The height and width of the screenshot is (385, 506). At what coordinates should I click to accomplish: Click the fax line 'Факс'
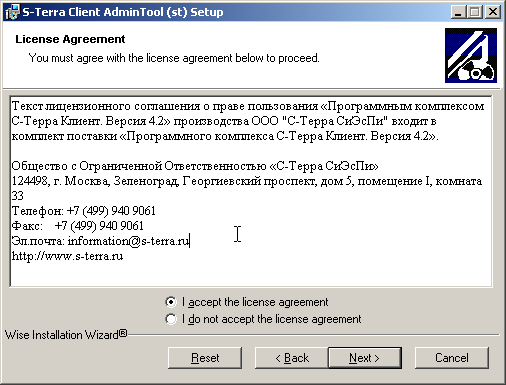(78, 226)
